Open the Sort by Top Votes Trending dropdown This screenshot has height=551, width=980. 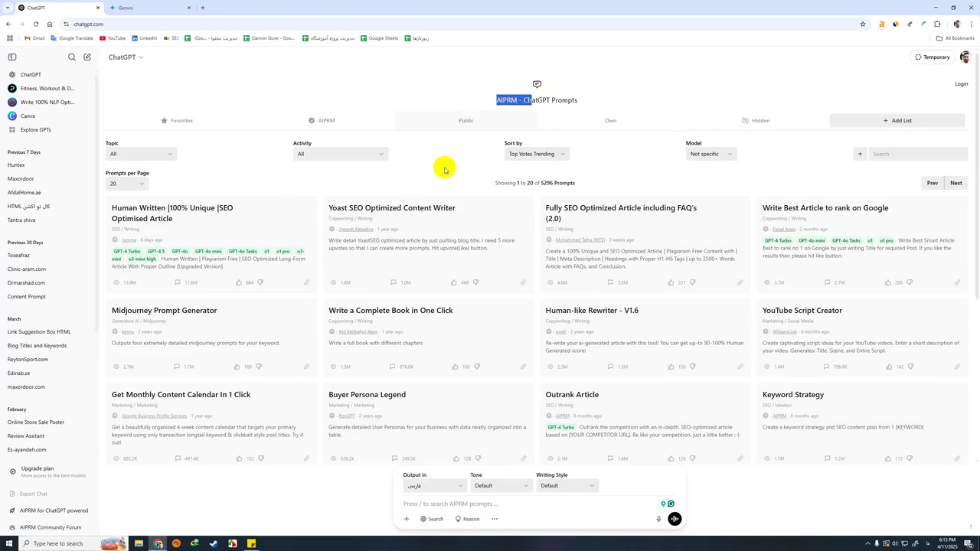click(536, 154)
